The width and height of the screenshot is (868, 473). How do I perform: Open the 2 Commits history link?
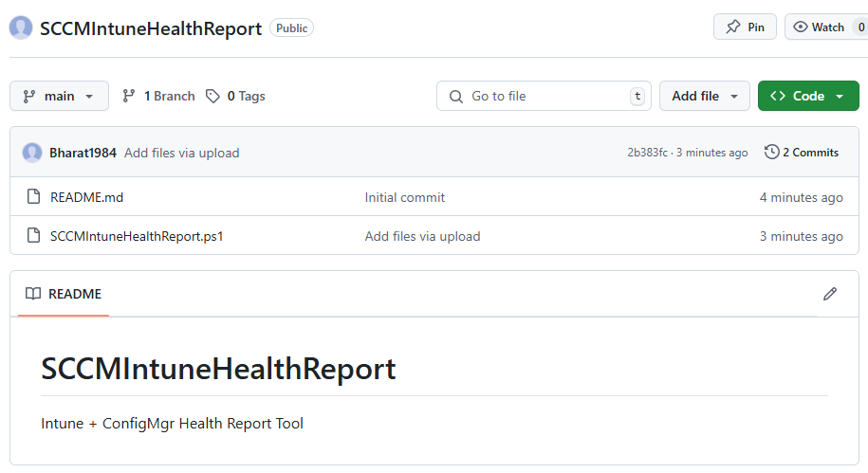tap(802, 152)
